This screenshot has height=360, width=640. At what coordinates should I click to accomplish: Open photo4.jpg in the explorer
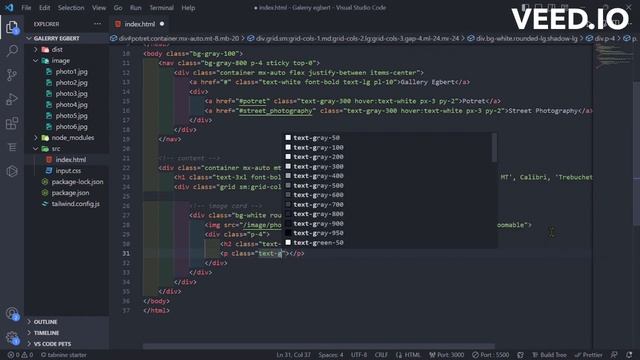71,104
